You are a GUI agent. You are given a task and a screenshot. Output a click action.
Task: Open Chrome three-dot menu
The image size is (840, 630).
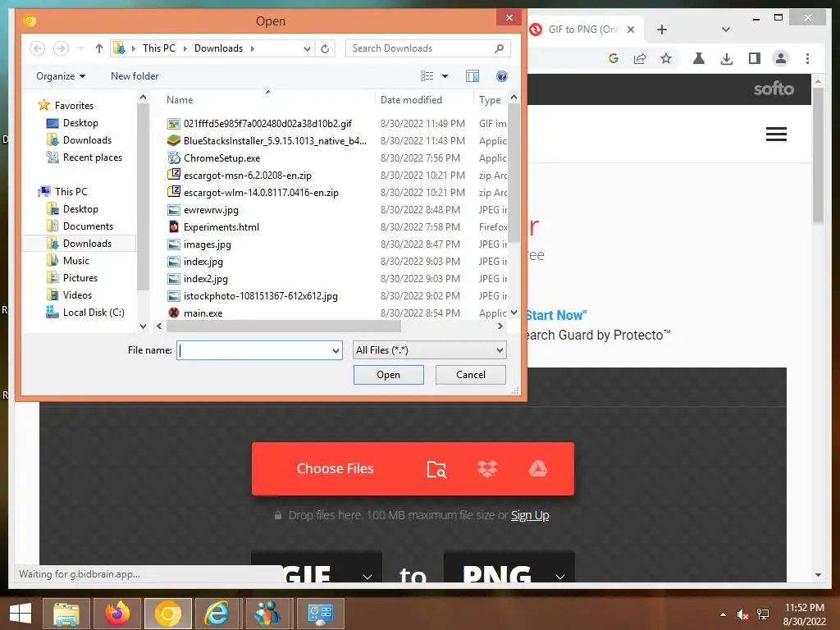[x=807, y=58]
